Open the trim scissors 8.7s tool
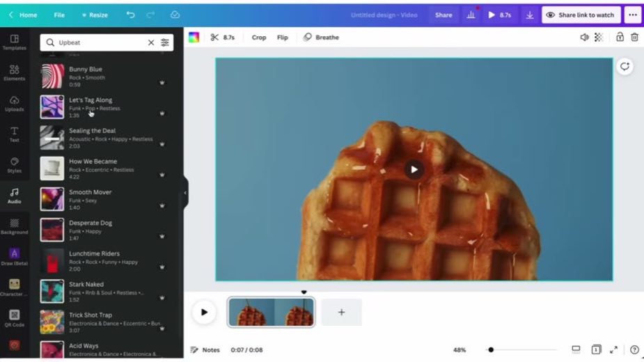Screen dimensions: 644x362 tap(223, 38)
